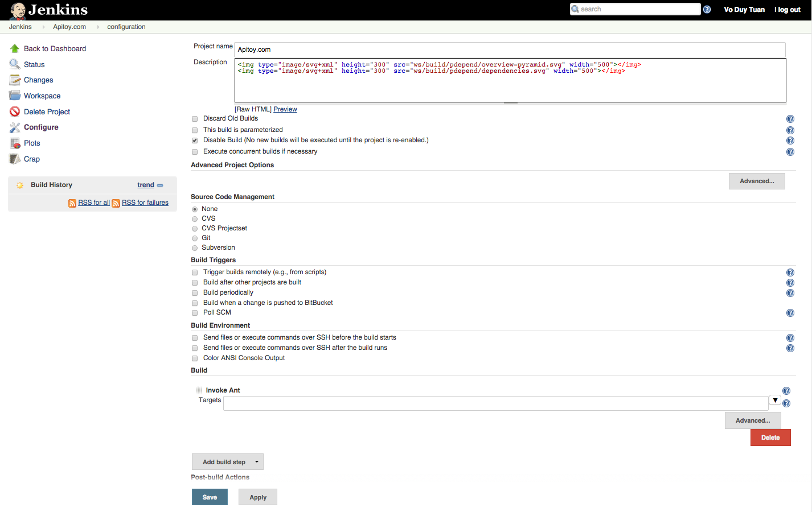Uncheck the Disable Build checkbox
The image size is (812, 512).
(x=195, y=141)
